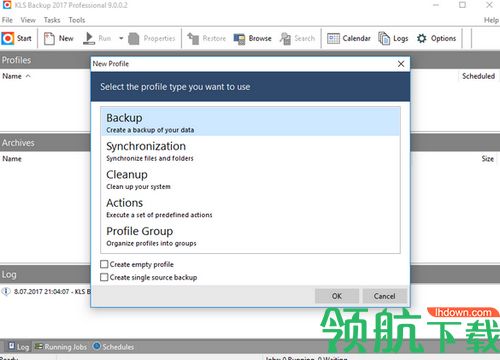Confirm with the OK button
This screenshot has height=360, width=500.
coord(337,296)
